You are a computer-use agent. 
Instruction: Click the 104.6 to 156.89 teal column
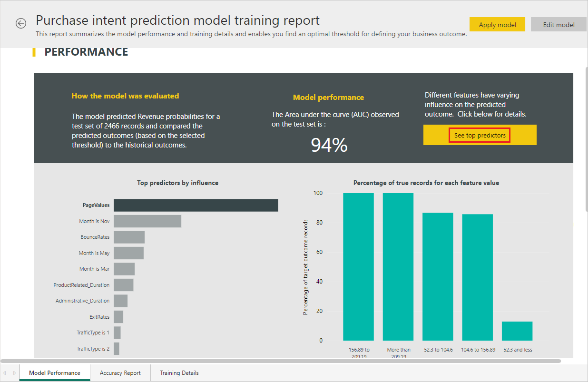coord(478,277)
